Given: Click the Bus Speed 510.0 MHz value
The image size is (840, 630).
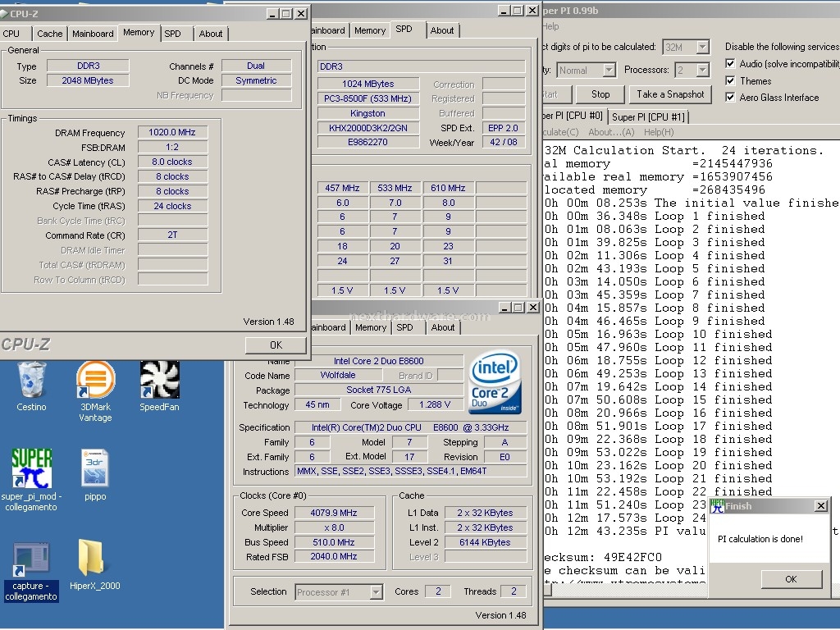Looking at the screenshot, I should [x=333, y=542].
